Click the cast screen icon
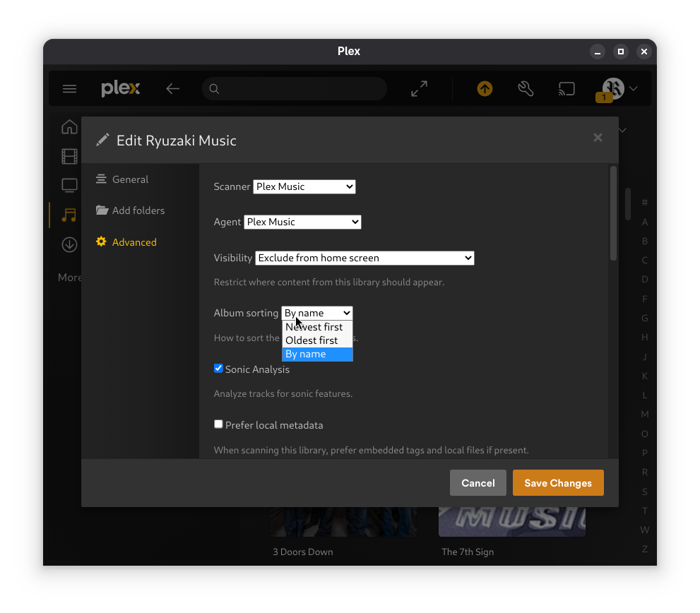Screen dimensions: 700x613 566,88
